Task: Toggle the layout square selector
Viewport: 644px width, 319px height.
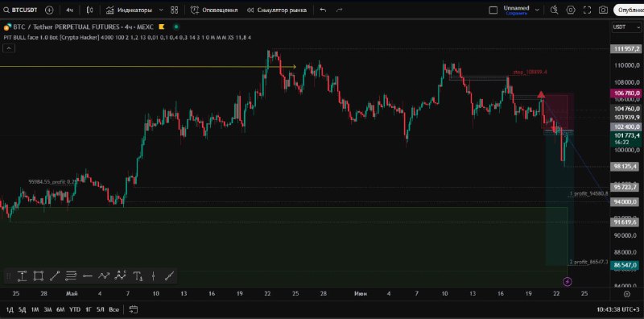Action: (493, 10)
